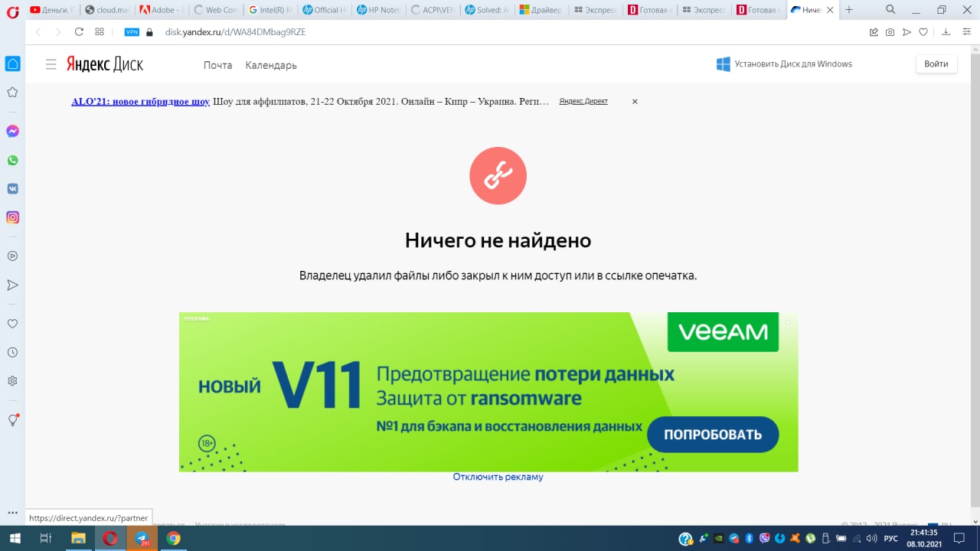Open the sidebar player icon
Screen dimensions: 980x551
point(12,256)
